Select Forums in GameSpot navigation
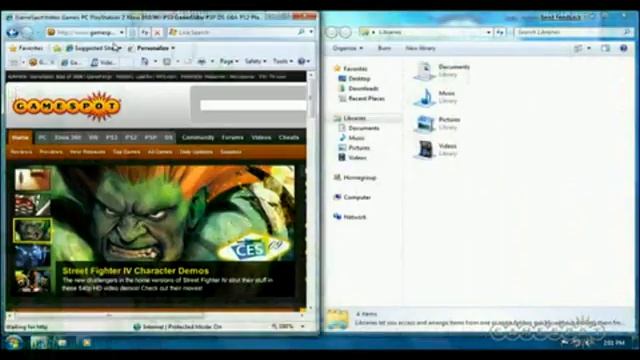640x360 pixels. 233,138
